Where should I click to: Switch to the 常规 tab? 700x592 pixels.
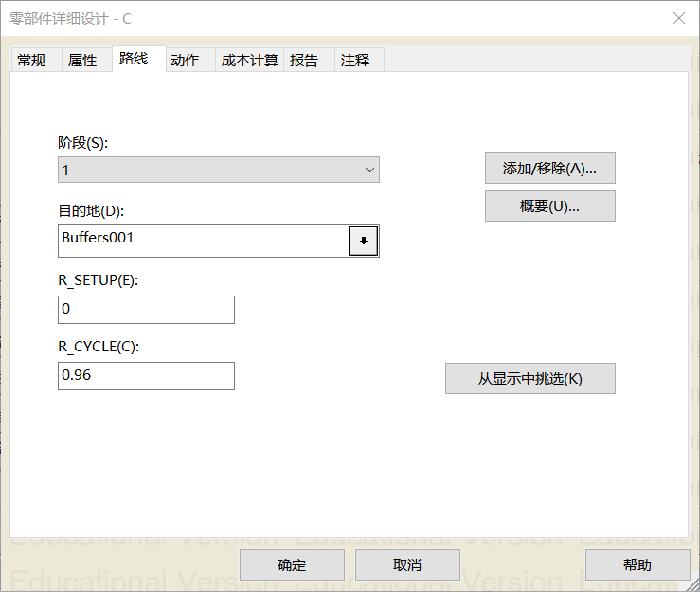click(x=31, y=61)
